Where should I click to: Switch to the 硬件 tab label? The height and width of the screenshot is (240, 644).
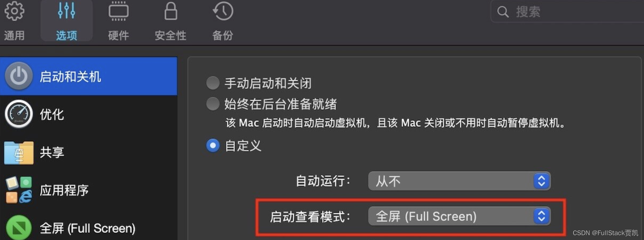(118, 35)
